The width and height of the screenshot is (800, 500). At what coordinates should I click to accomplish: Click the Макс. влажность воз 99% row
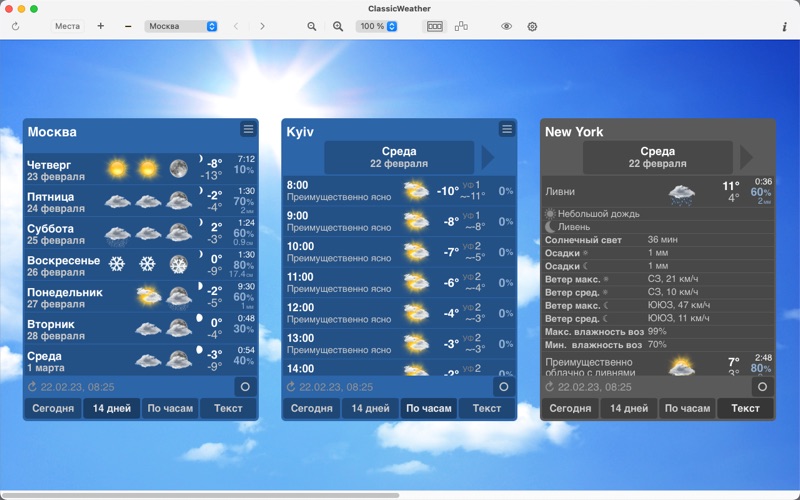tap(658, 332)
